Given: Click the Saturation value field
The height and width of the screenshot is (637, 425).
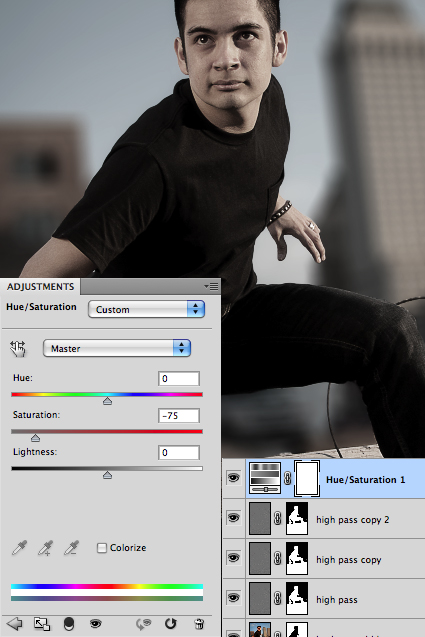Looking at the screenshot, I should click(179, 416).
